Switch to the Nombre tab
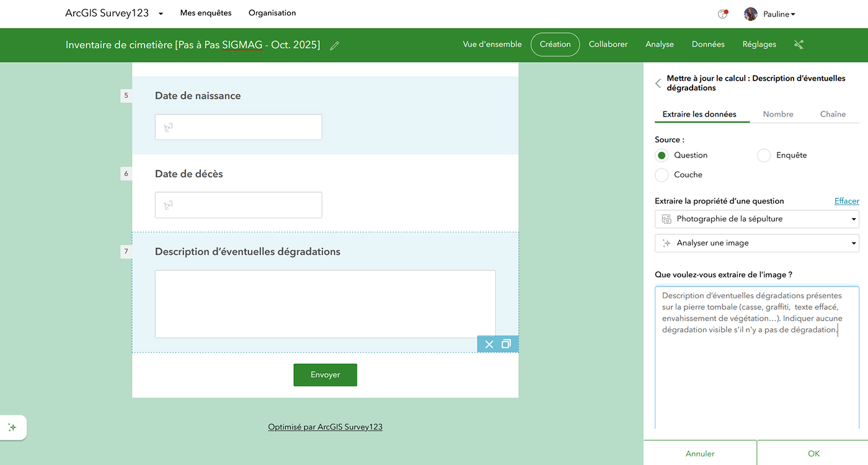The width and height of the screenshot is (868, 465). (x=778, y=114)
